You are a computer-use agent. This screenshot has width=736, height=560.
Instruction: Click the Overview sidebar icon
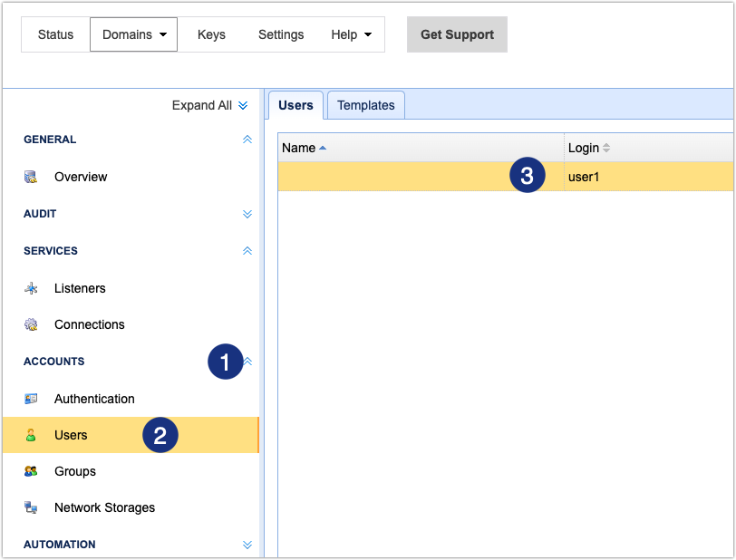[31, 177]
